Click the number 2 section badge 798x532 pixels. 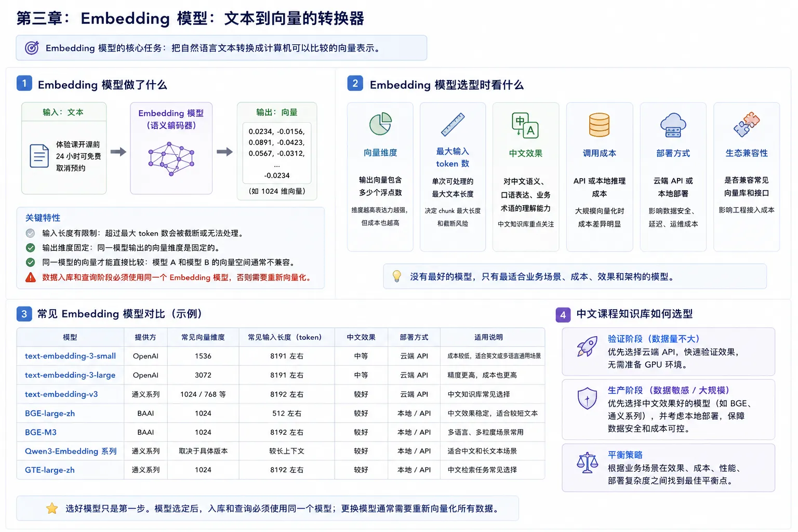tap(355, 84)
